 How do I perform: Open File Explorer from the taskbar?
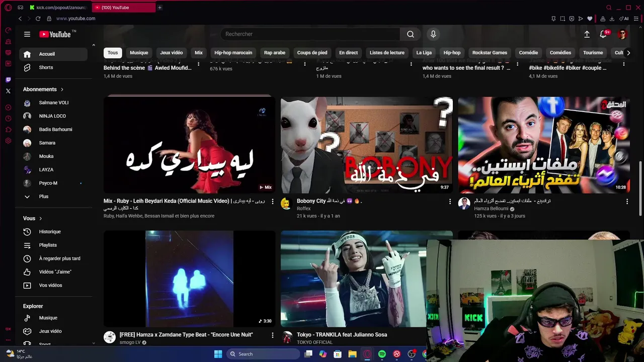[x=352, y=354]
